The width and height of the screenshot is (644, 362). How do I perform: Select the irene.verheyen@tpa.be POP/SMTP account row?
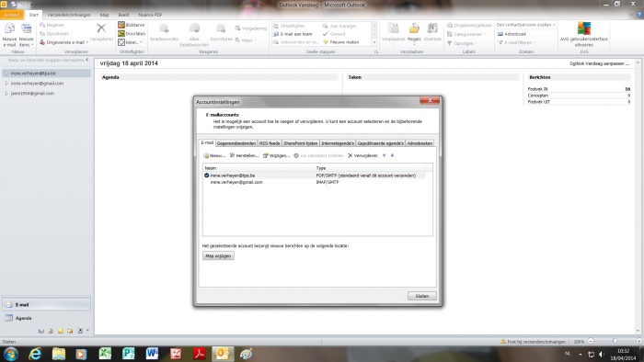(315, 175)
